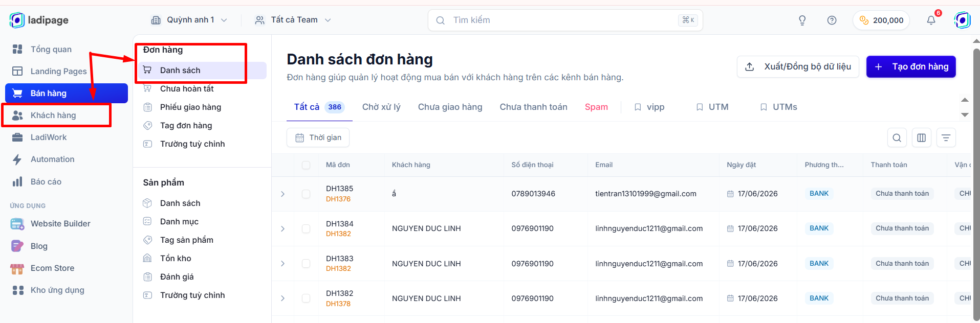Switch to the Chưa thanh toán tab
Viewport: 980px width, 323px height.
[x=533, y=107]
